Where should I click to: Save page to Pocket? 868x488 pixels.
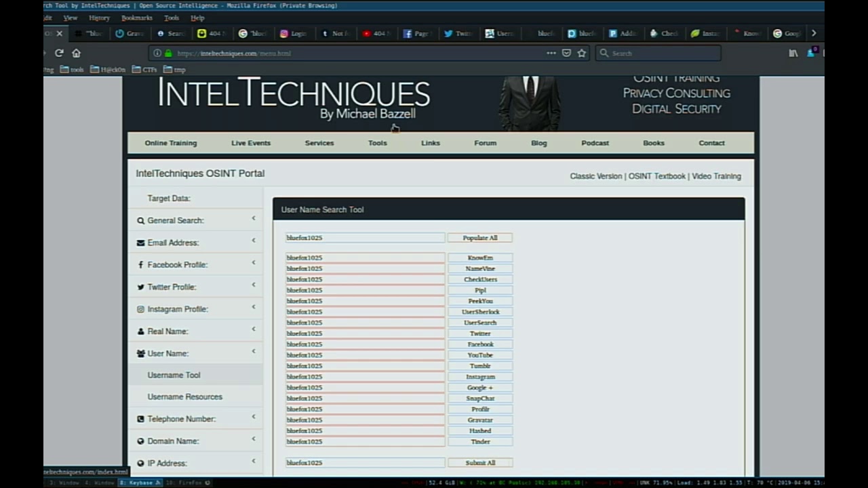[567, 53]
